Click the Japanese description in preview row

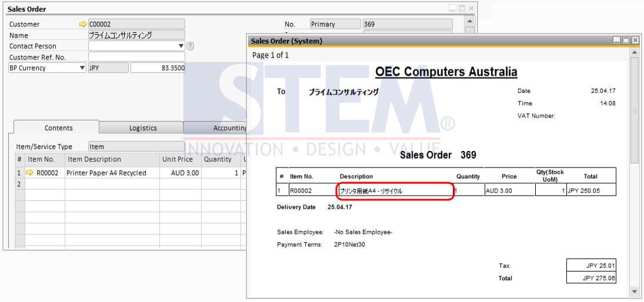point(371,191)
